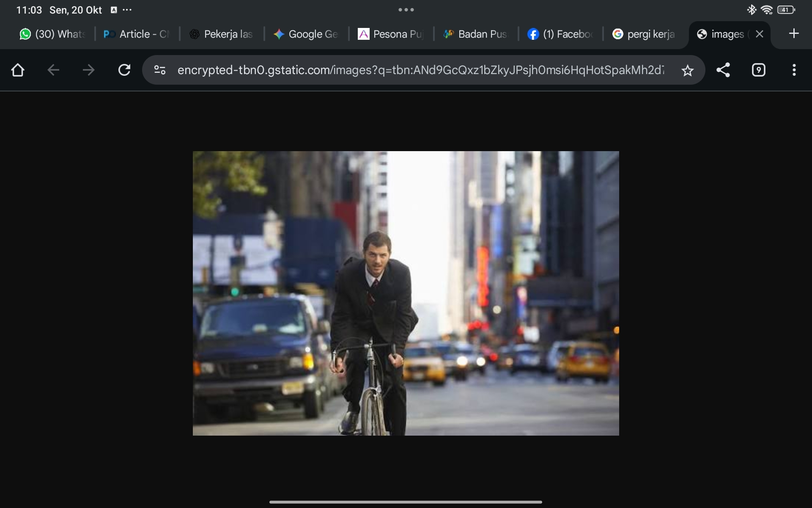The image size is (812, 508).
Task: Open the battery status indicator
Action: click(786, 10)
